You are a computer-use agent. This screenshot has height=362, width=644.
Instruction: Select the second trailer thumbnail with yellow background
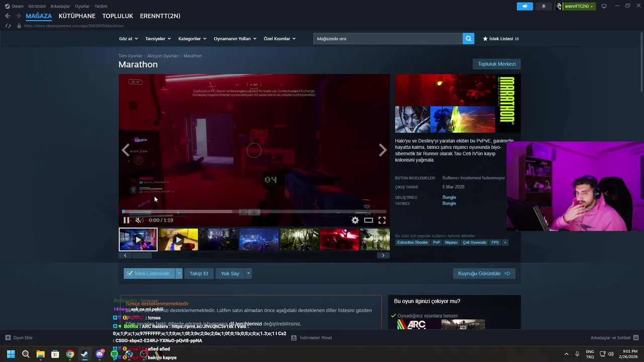pos(179,240)
